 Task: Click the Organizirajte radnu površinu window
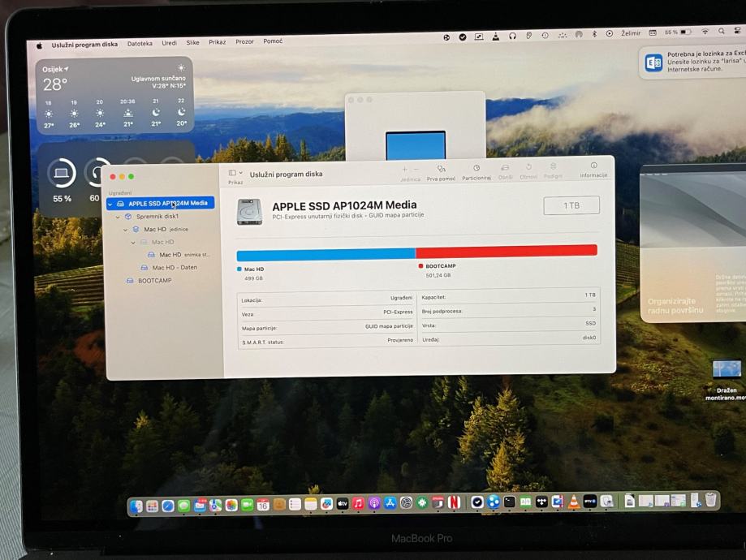point(693,243)
